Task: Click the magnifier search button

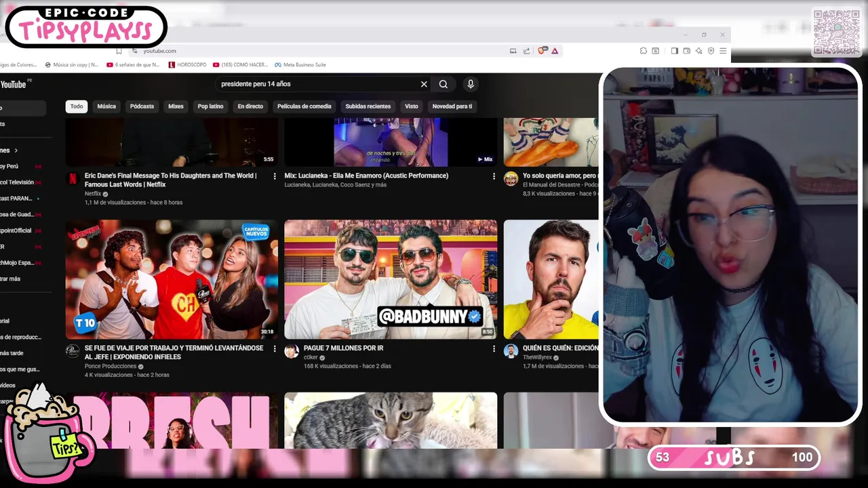Action: pos(443,84)
